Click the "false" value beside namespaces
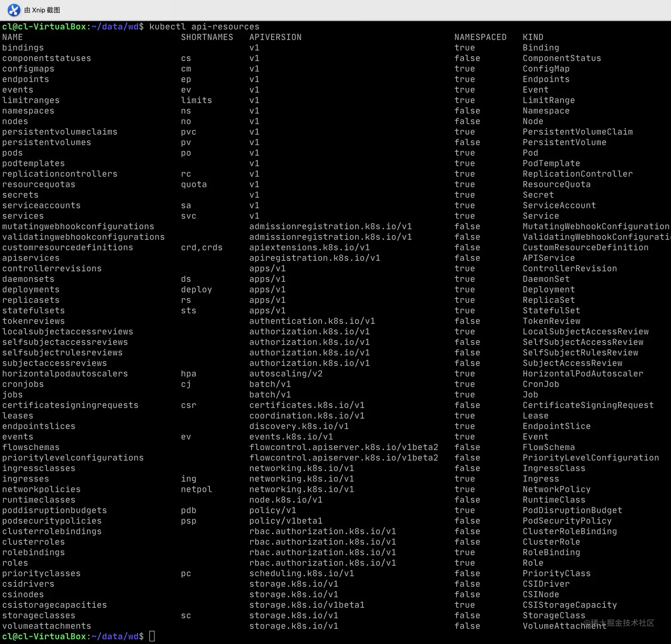This screenshot has width=671, height=644. [467, 110]
